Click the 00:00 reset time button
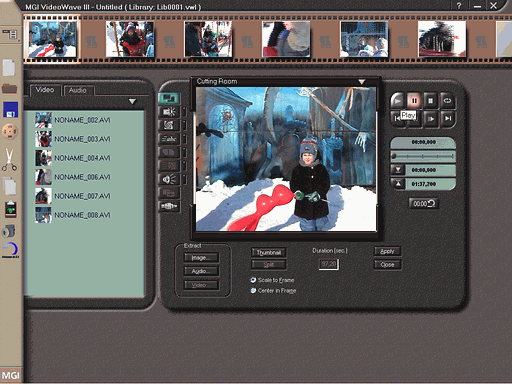Screen dimensions: 512x384 pyautogui.click(x=424, y=204)
